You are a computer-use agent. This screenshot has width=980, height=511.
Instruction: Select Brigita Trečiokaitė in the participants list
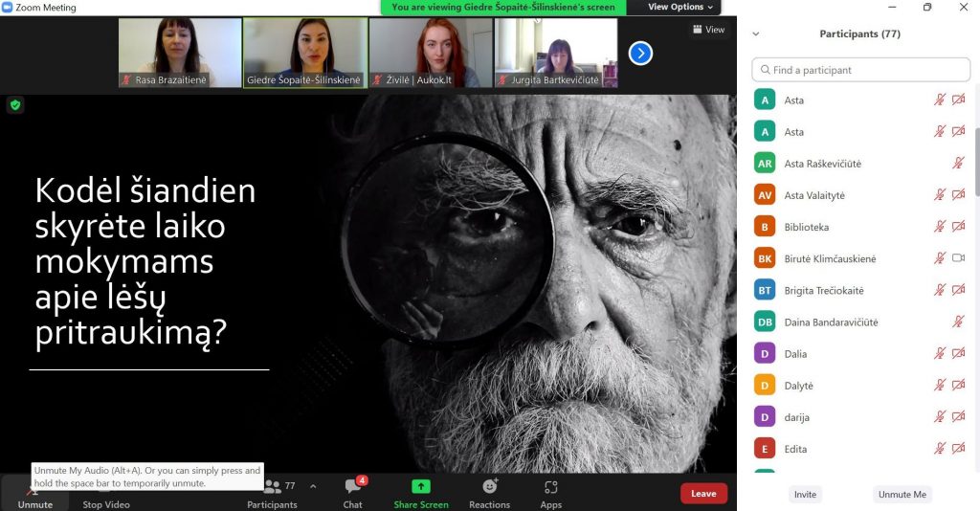coord(860,291)
